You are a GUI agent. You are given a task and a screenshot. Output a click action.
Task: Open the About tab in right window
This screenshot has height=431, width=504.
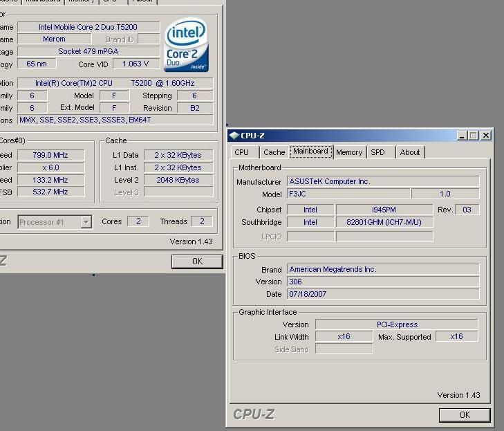pos(410,152)
